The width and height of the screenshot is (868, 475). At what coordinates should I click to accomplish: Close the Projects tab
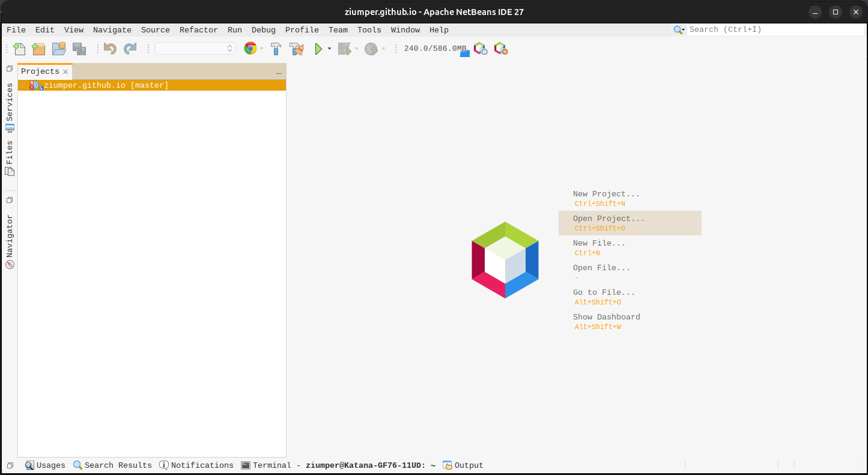tap(65, 71)
